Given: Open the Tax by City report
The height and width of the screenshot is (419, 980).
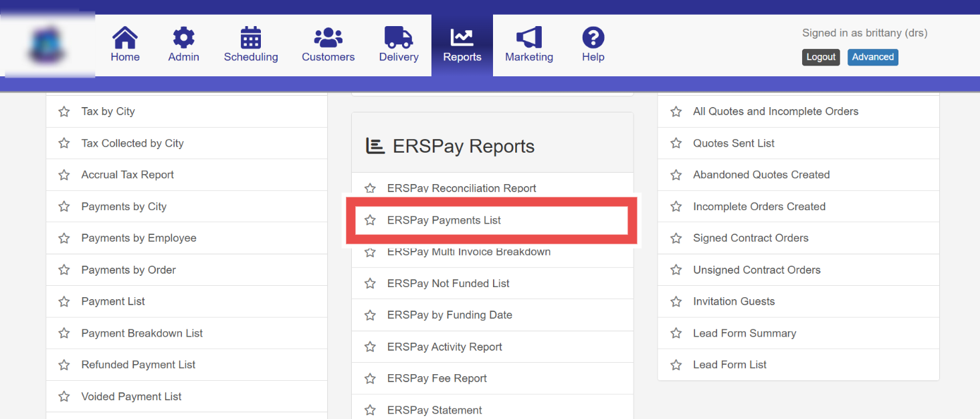Looking at the screenshot, I should point(108,111).
